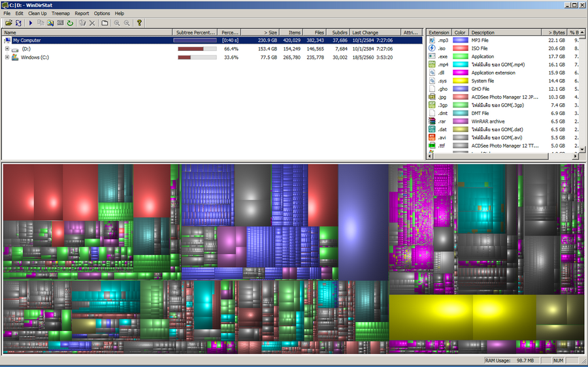The width and height of the screenshot is (588, 367).
Task: Click the yellow Help question mark icon
Action: coord(139,23)
